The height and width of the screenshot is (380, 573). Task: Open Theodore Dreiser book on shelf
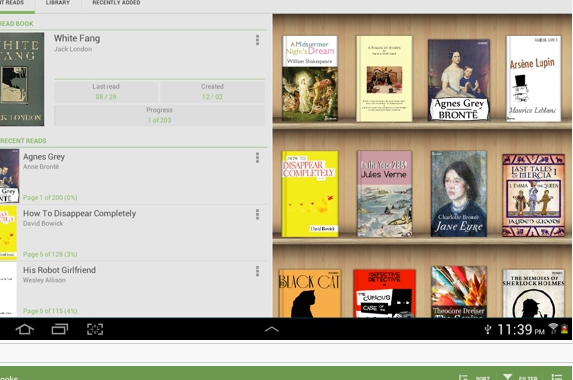(459, 292)
